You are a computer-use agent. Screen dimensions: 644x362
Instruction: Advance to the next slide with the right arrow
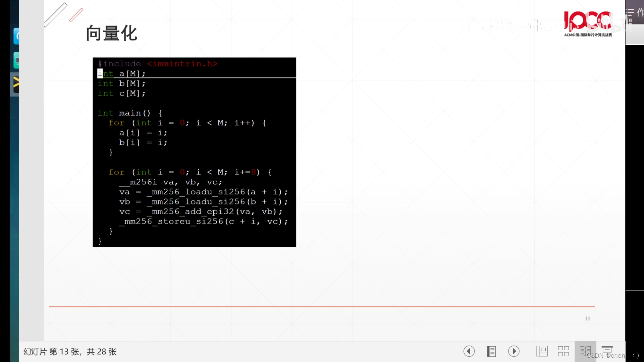click(514, 351)
